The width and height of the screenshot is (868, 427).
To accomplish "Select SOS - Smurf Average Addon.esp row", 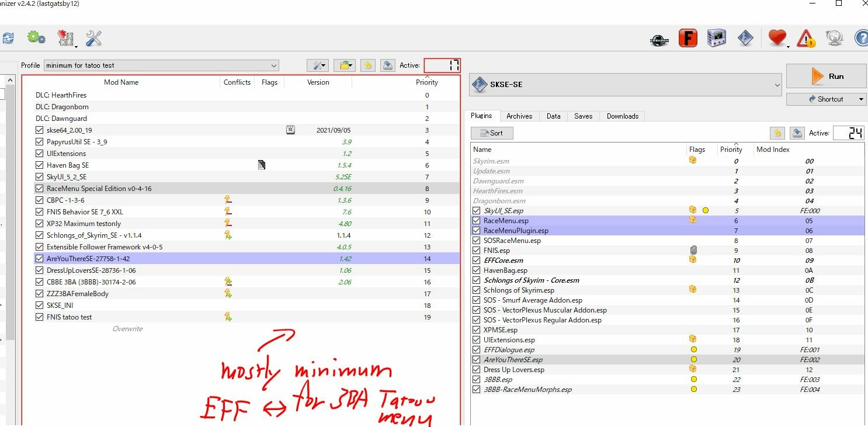I will 667,300.
